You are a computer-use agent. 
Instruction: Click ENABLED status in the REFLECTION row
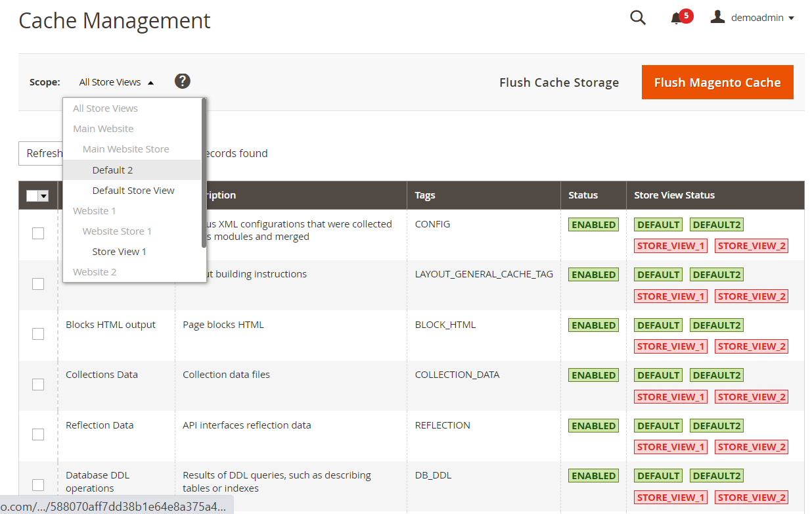tap(594, 426)
